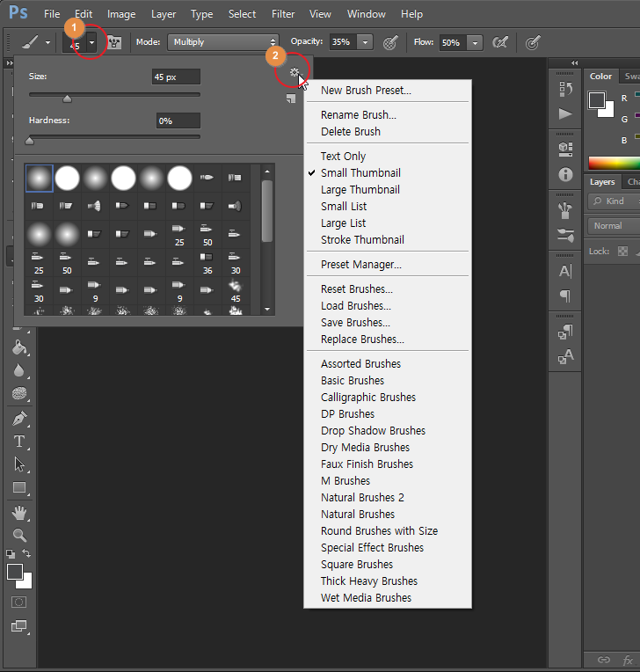Open the Character panel icon
This screenshot has height=672, width=640.
566,271
